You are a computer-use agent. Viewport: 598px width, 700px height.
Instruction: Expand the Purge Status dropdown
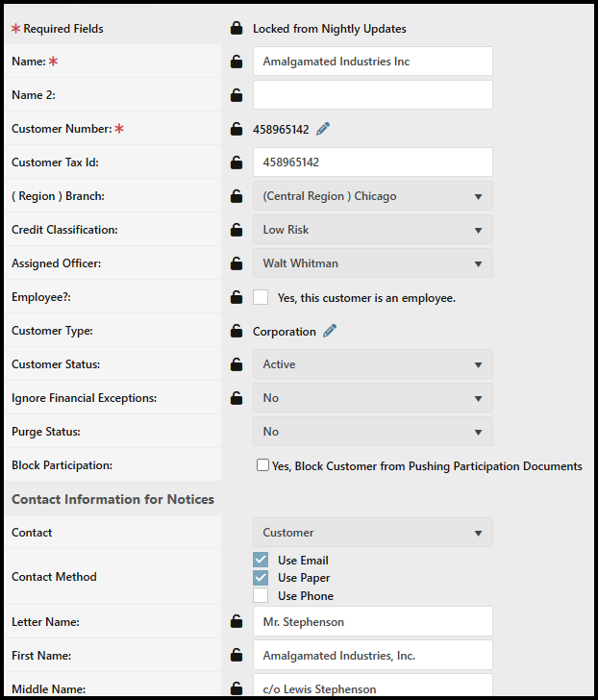point(372,432)
